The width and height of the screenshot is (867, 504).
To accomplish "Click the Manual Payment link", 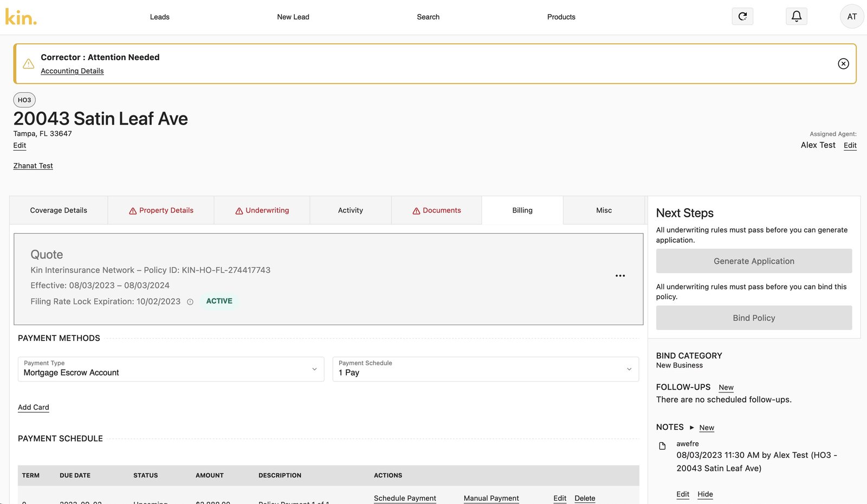I will (491, 499).
